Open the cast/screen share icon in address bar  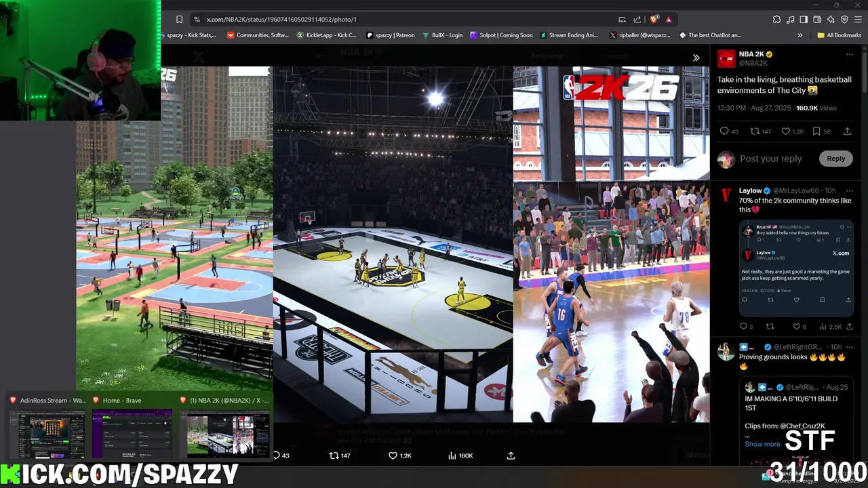pyautogui.click(x=622, y=20)
